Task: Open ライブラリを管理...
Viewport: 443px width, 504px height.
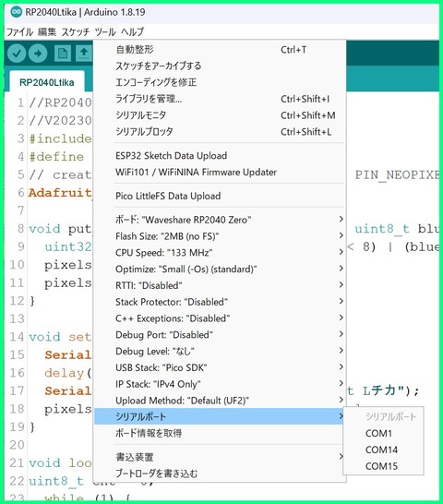Action: tap(220, 99)
